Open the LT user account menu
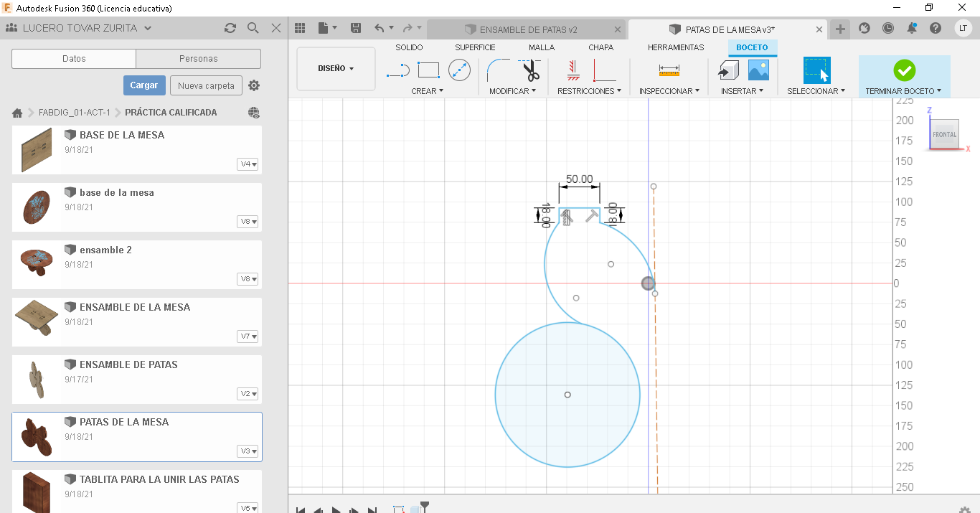 pyautogui.click(x=963, y=28)
